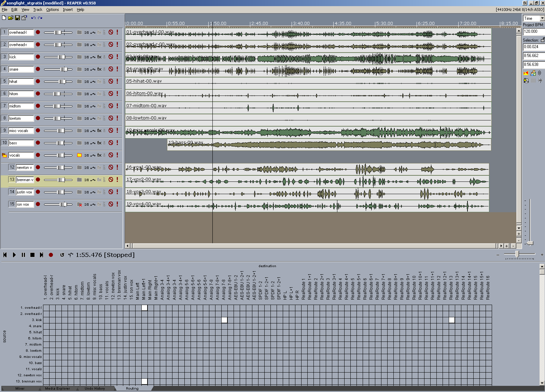Open the Insert menu
This screenshot has width=545, height=392.
[68, 10]
